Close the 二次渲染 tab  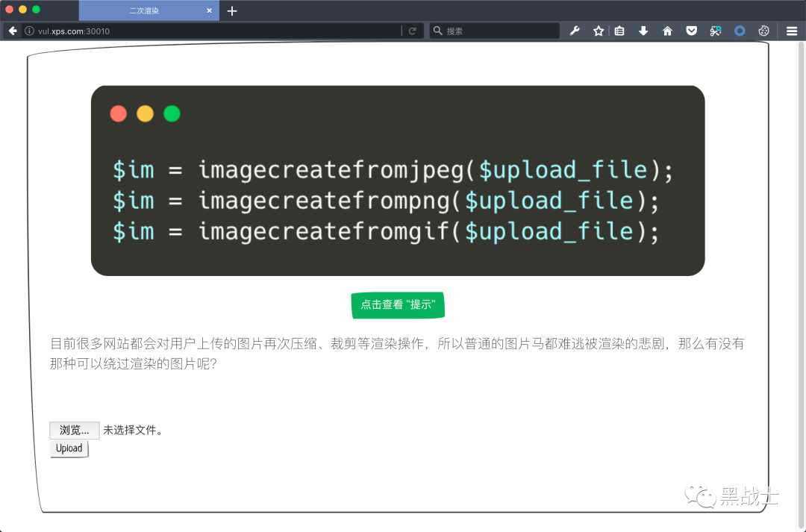[210, 10]
